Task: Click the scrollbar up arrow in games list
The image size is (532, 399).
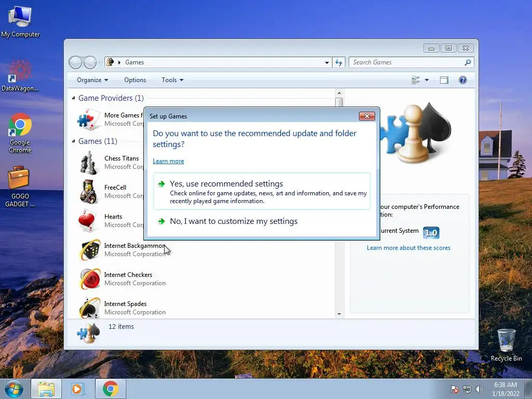Action: 339,92
